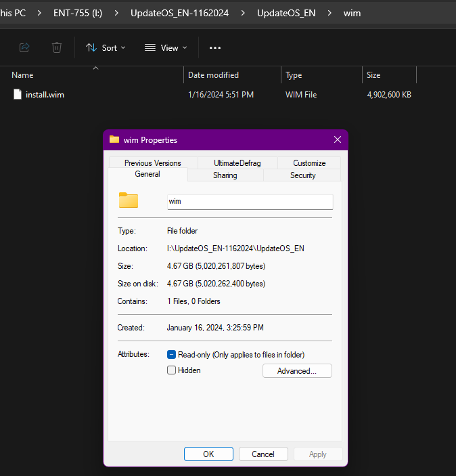The height and width of the screenshot is (476, 456).
Task: Expand chevron after UpdateOS_EN breadcrumb
Action: [x=329, y=13]
